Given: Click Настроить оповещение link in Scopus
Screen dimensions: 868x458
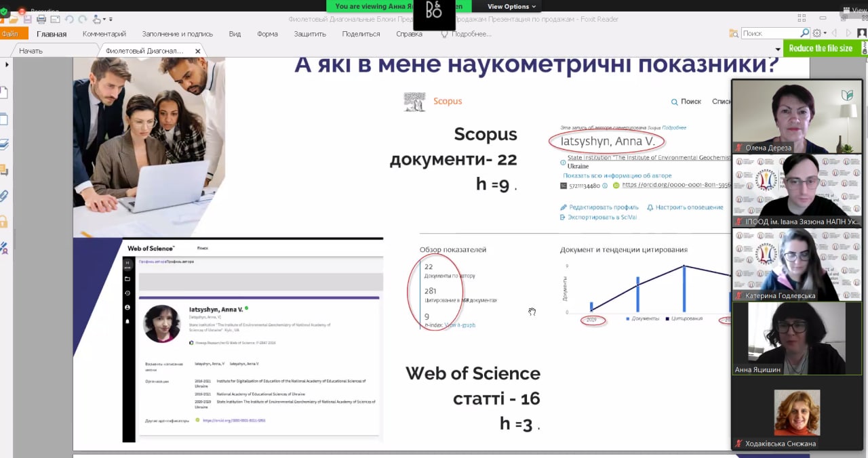Looking at the screenshot, I should (685, 207).
